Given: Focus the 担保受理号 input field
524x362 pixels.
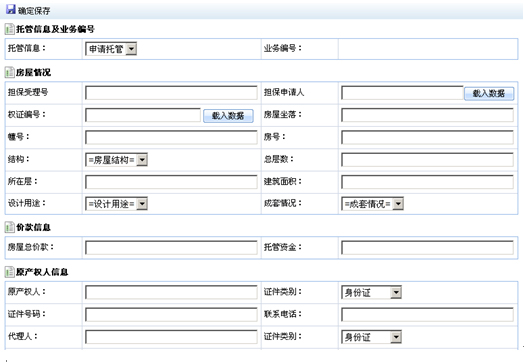Looking at the screenshot, I should [171, 93].
